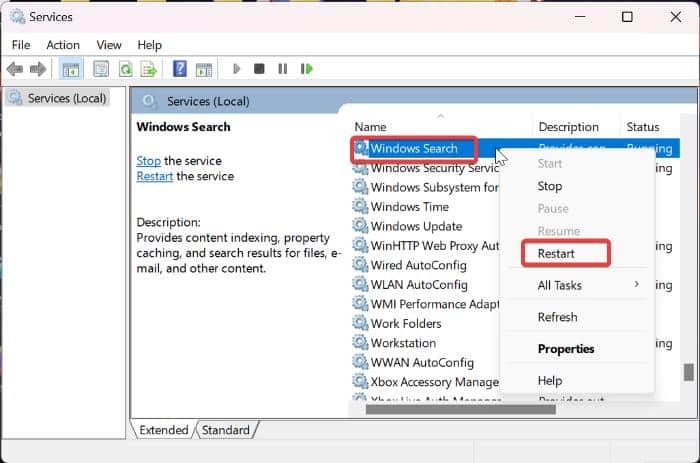The width and height of the screenshot is (700, 463).
Task: Choose Stop in the context menu
Action: (550, 186)
